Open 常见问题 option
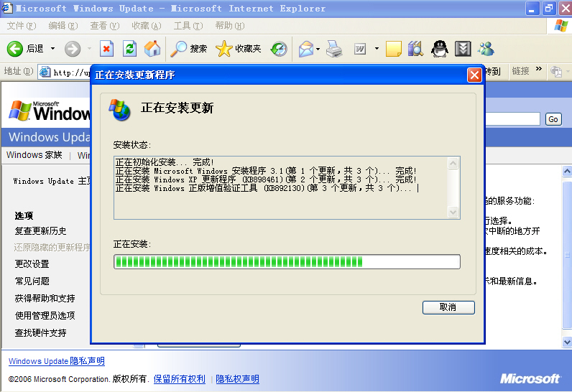This screenshot has height=392, width=572. [32, 281]
